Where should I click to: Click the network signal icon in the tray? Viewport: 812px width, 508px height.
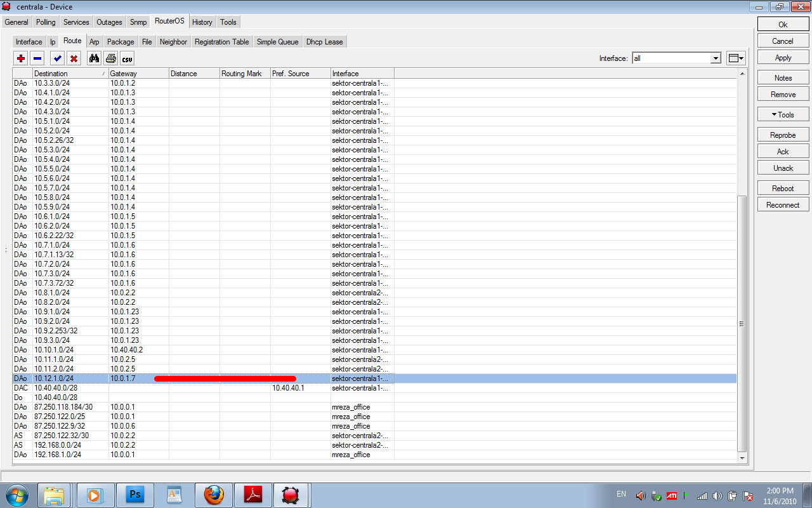point(702,495)
